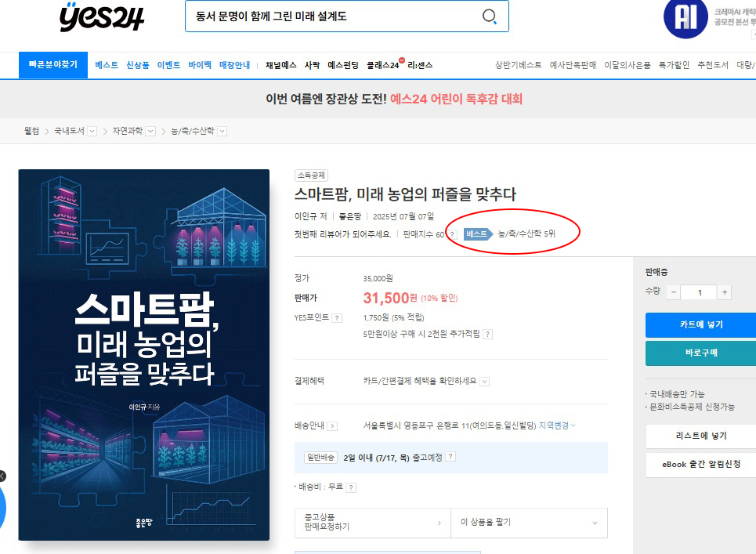
Task: Open the 특가할인 link
Action: coord(674,65)
